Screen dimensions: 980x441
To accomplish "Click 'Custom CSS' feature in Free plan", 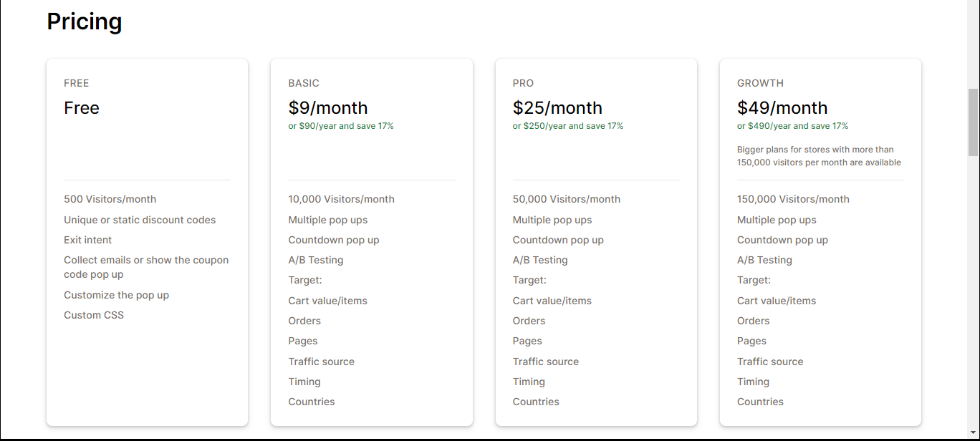I will point(94,315).
